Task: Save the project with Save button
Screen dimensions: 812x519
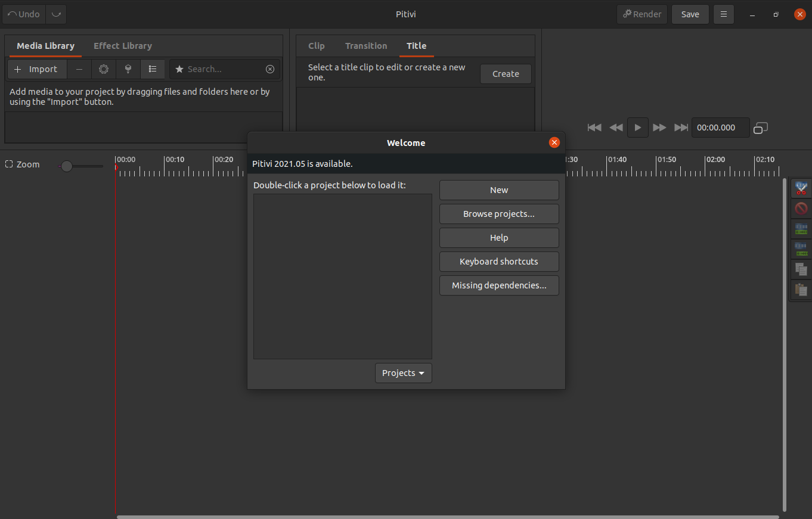Action: point(690,14)
